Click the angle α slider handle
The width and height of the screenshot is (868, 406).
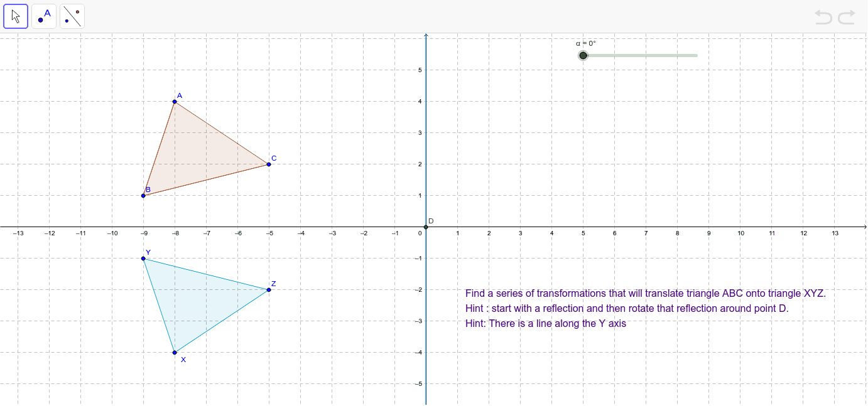[583, 56]
